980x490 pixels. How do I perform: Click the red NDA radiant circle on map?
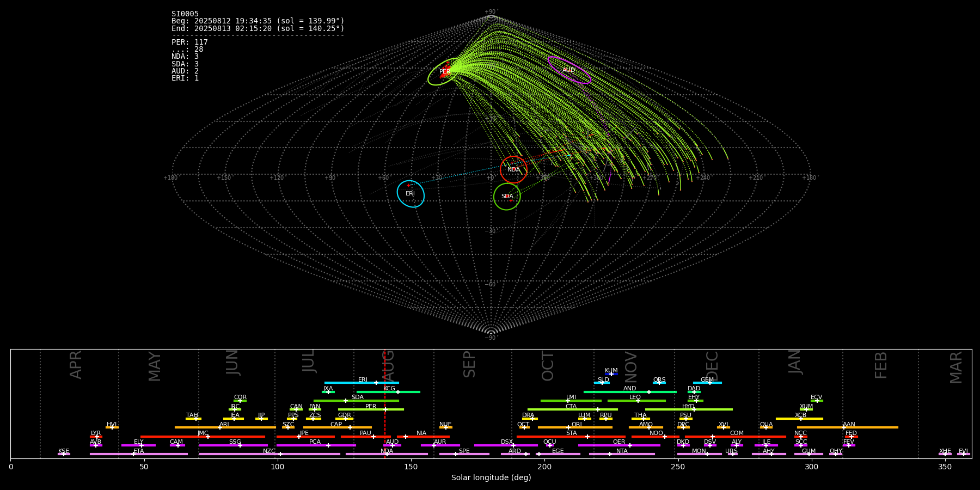click(513, 169)
